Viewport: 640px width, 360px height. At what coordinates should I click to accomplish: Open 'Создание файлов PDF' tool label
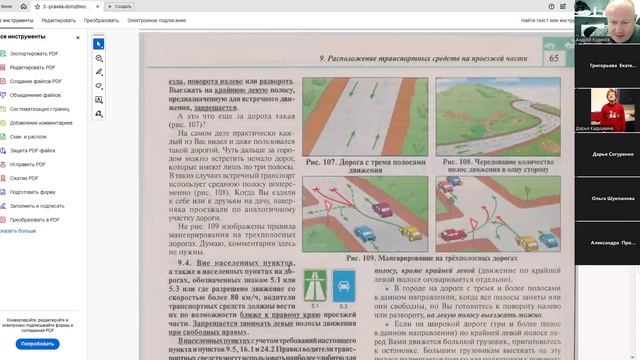coord(36,81)
